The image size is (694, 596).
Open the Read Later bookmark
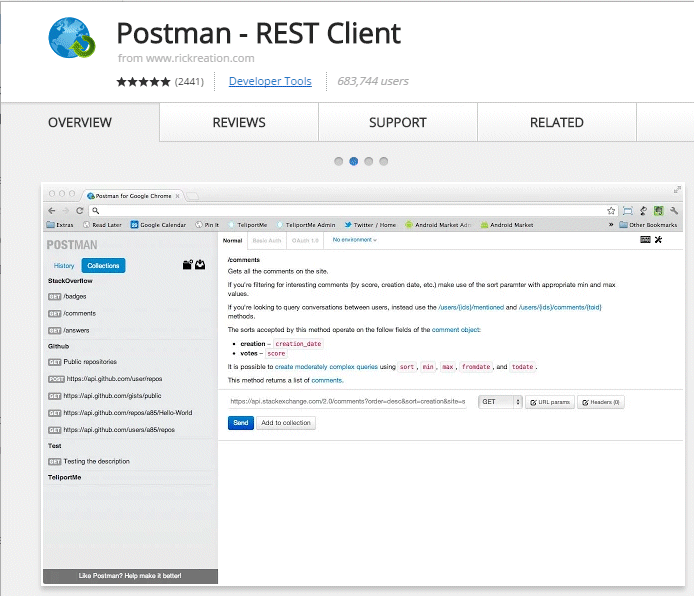(x=103, y=225)
